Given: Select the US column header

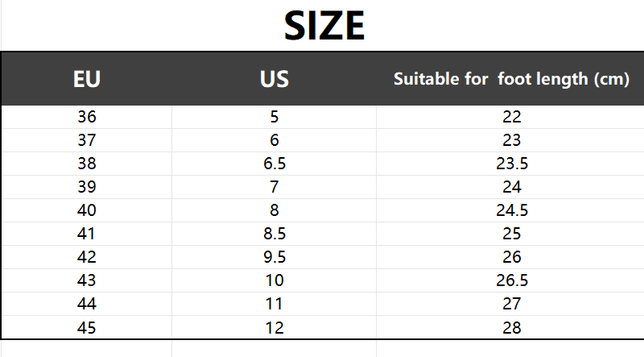Looking at the screenshot, I should (275, 79).
